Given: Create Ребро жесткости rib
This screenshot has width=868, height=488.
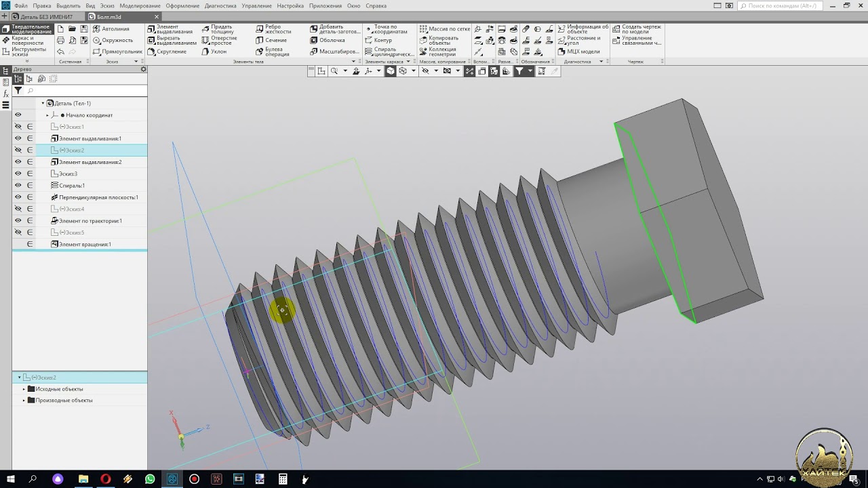Looking at the screenshot, I should tap(273, 29).
